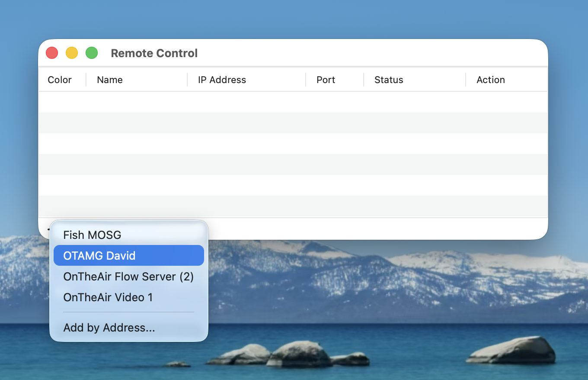588x380 pixels.
Task: Minimize the Remote Control window
Action: click(x=72, y=52)
